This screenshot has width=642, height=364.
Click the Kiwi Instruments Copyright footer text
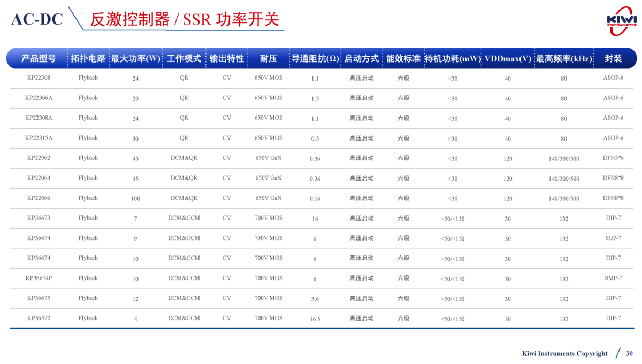point(564,353)
